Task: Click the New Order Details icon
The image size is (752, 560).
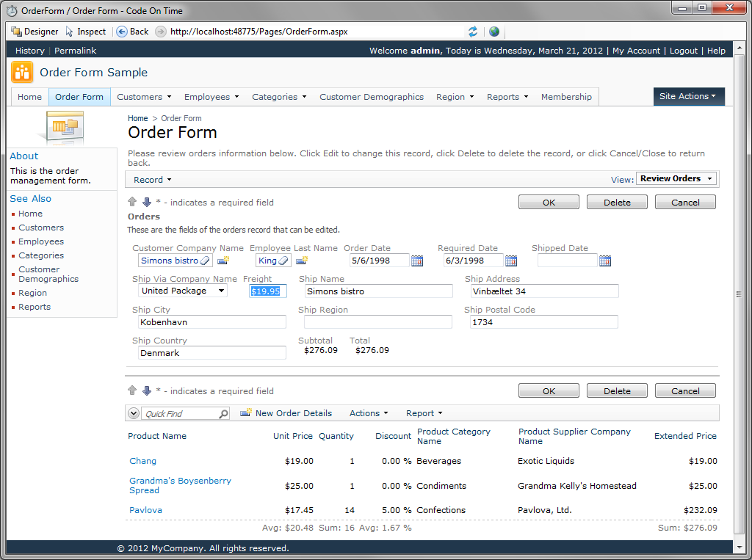Action: [246, 412]
